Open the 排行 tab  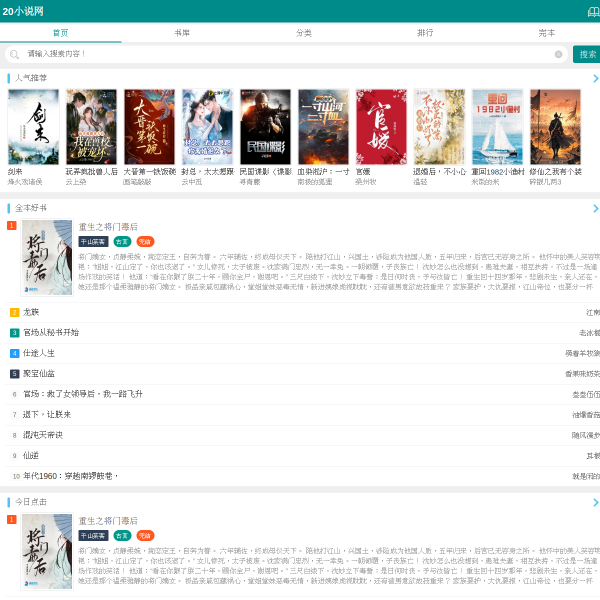[425, 33]
